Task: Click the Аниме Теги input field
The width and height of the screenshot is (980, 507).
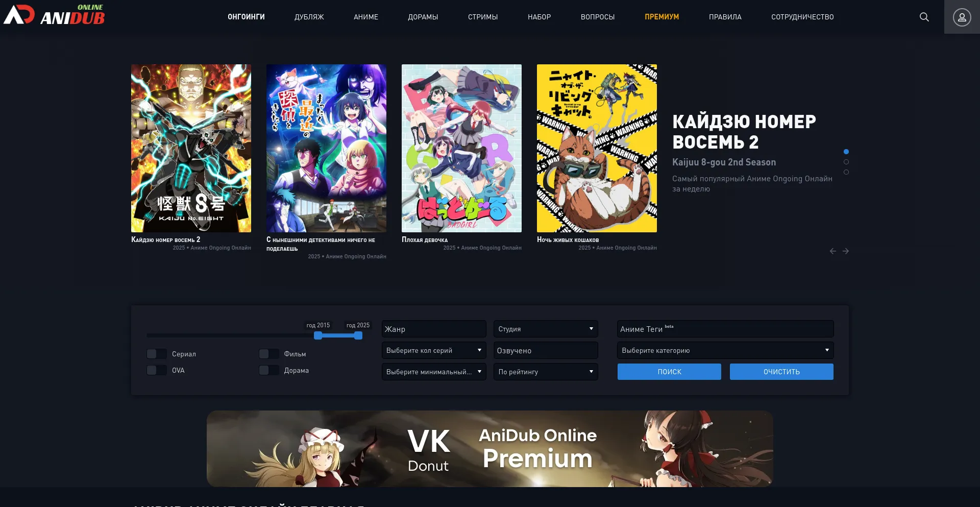Action: tap(725, 329)
